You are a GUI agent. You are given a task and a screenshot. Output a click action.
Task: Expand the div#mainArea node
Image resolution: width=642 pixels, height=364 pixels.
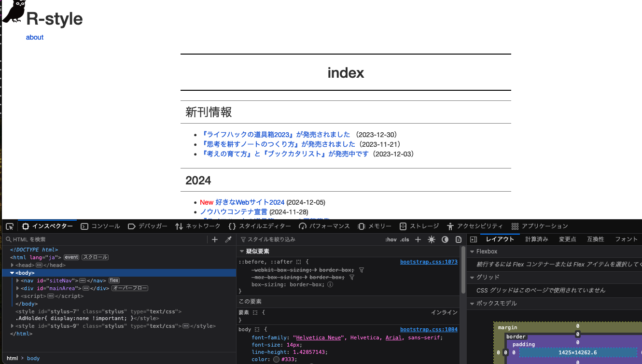(18, 288)
